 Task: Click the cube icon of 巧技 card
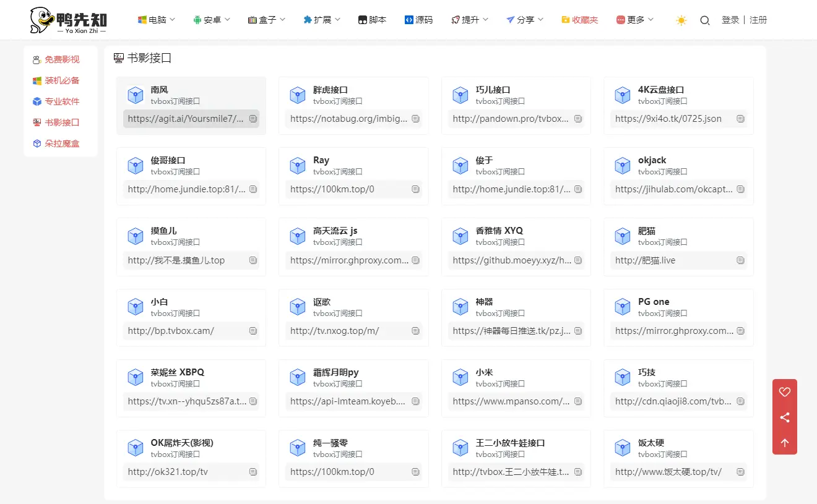pos(623,377)
